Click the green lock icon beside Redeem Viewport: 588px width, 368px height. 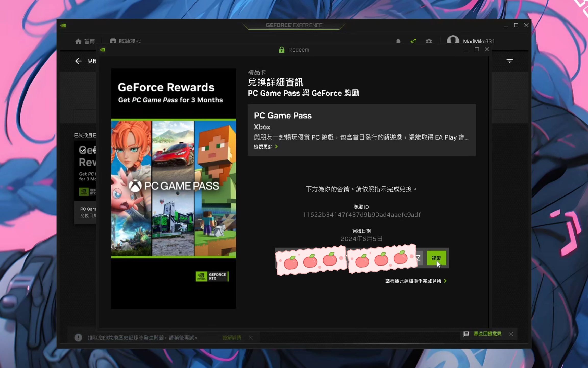[x=281, y=50]
